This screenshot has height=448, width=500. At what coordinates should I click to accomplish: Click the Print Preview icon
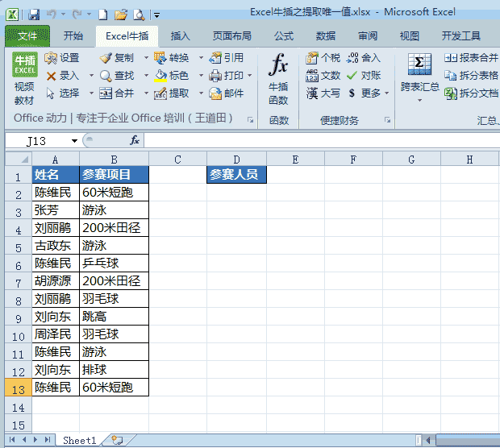(139, 15)
